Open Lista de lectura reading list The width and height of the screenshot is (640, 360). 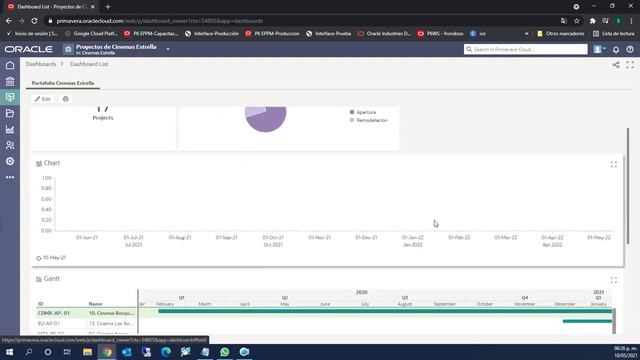[x=613, y=33]
